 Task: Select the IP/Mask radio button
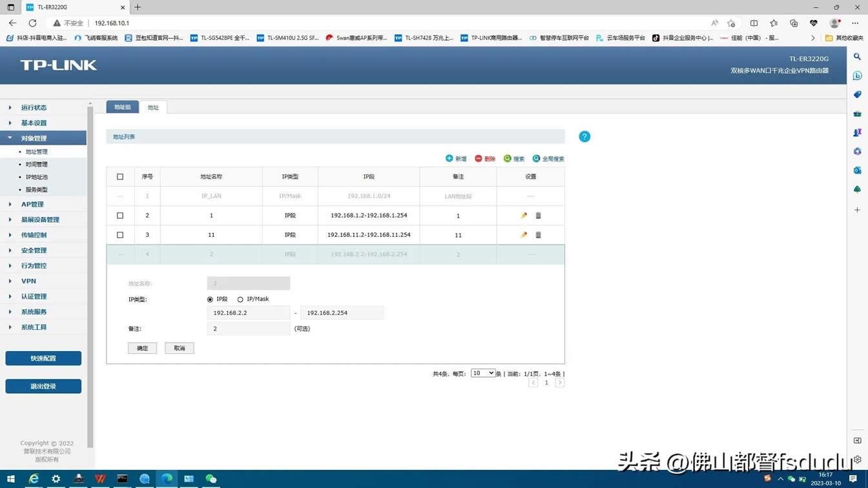[x=240, y=300]
